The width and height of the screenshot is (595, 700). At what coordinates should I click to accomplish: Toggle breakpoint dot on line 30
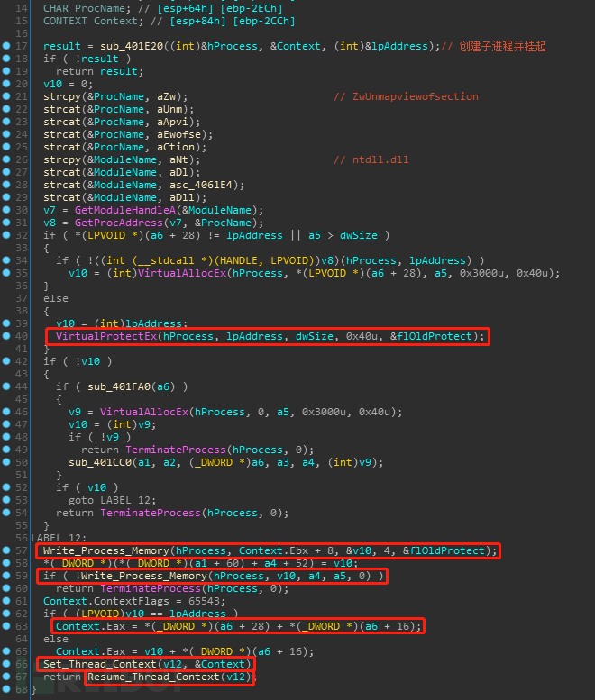click(6, 209)
